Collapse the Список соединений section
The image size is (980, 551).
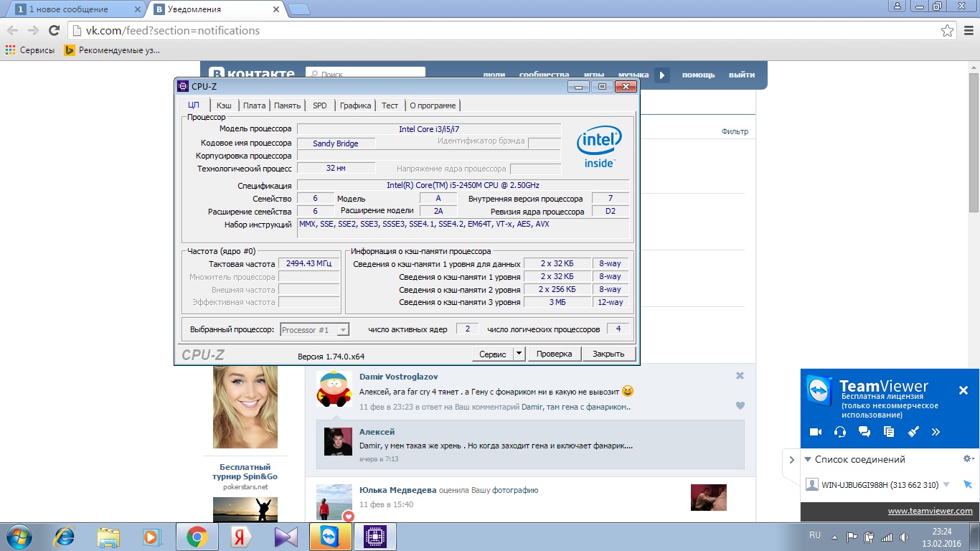coord(808,460)
